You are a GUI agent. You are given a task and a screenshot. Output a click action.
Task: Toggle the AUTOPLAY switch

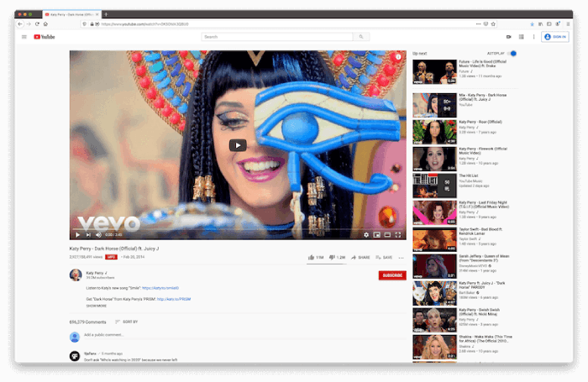click(x=512, y=54)
